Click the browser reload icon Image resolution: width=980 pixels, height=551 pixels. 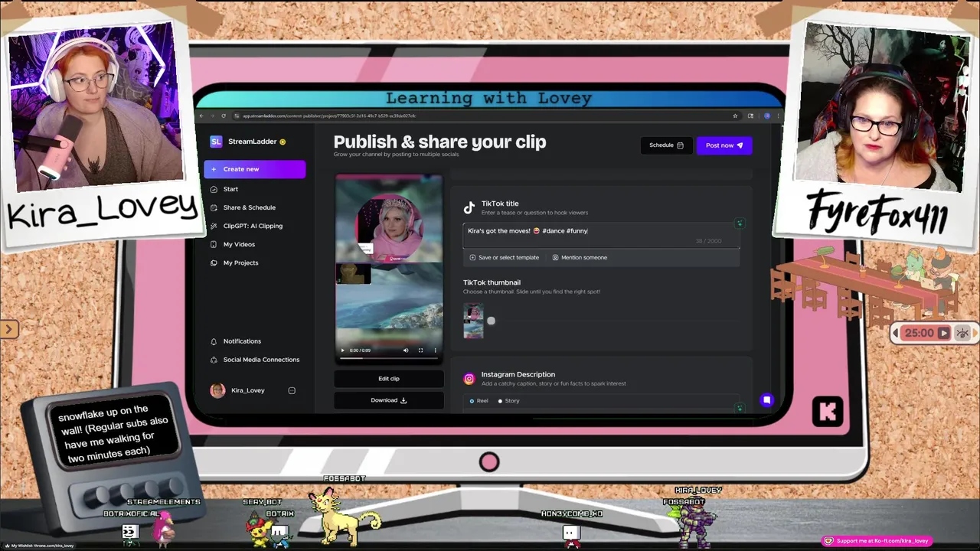click(x=224, y=116)
